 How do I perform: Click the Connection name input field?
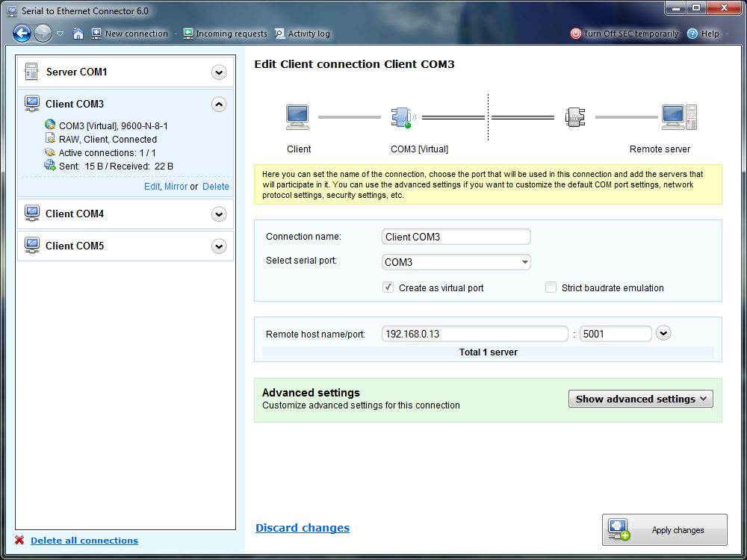coord(456,237)
